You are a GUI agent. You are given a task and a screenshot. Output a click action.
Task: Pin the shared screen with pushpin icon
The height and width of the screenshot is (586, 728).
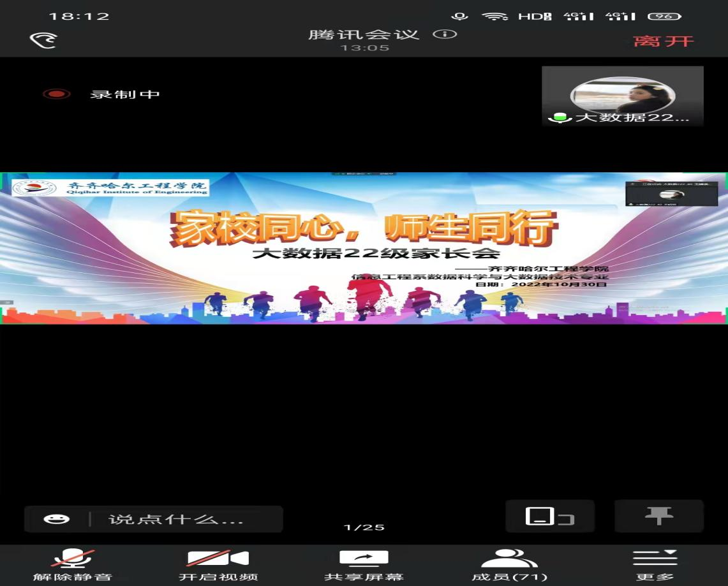click(x=658, y=516)
